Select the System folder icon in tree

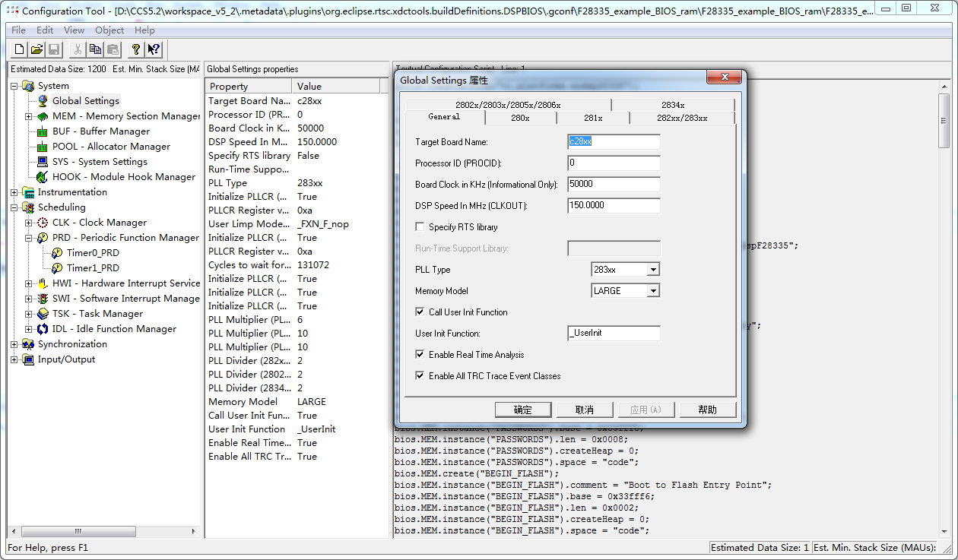coord(28,86)
